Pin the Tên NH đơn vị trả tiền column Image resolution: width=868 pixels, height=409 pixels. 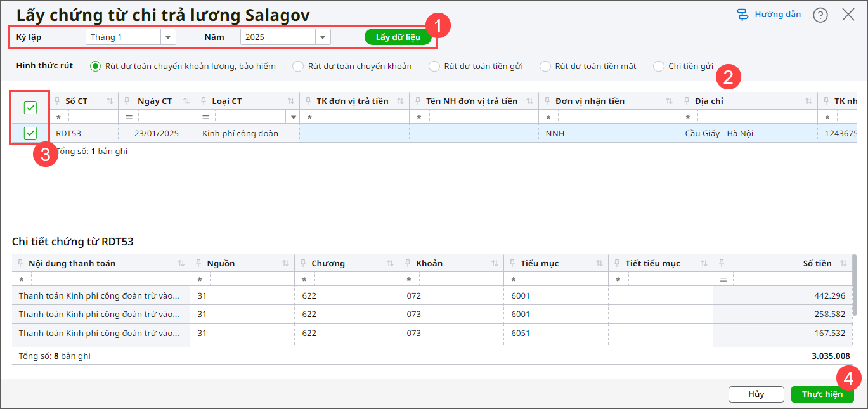tap(417, 101)
